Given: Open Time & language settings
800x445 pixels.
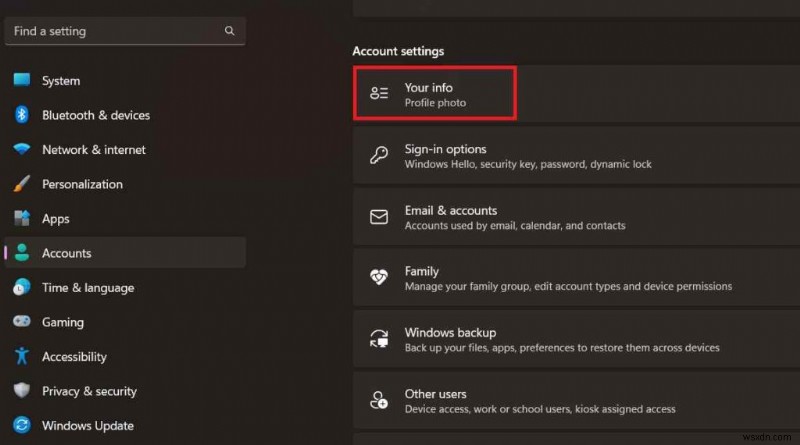Looking at the screenshot, I should 125,287.
